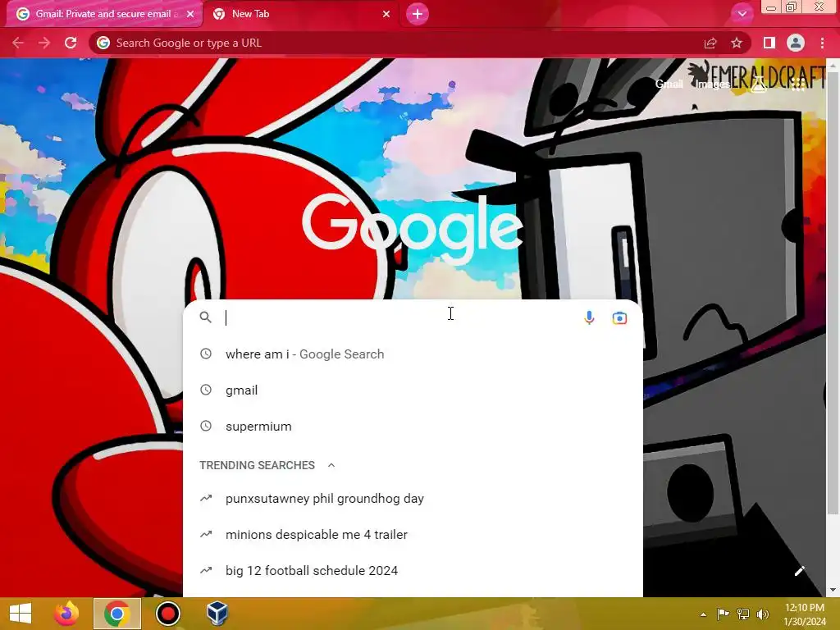This screenshot has height=630, width=840.
Task: Click the clock icon beside 'supermium'
Action: (x=206, y=426)
